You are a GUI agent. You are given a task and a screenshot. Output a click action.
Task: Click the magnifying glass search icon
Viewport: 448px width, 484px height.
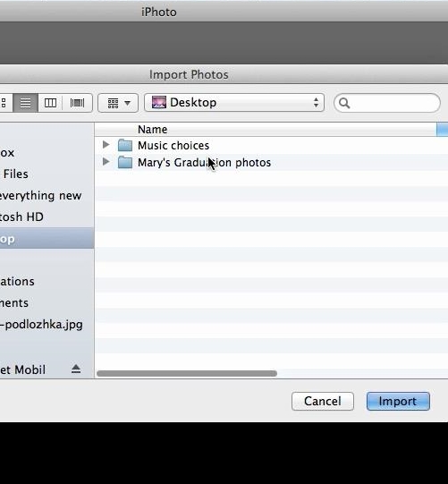[x=344, y=103]
